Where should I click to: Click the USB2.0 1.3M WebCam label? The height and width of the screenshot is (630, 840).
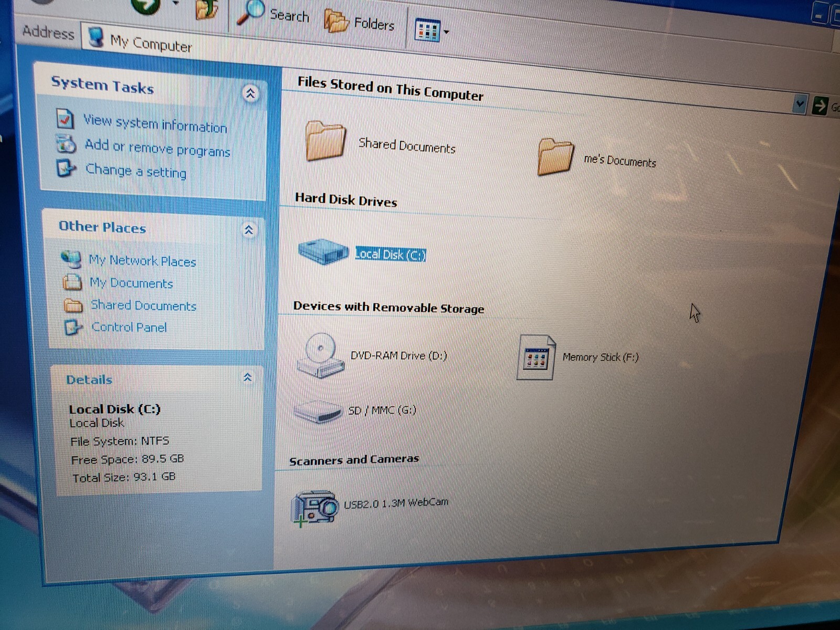(396, 503)
